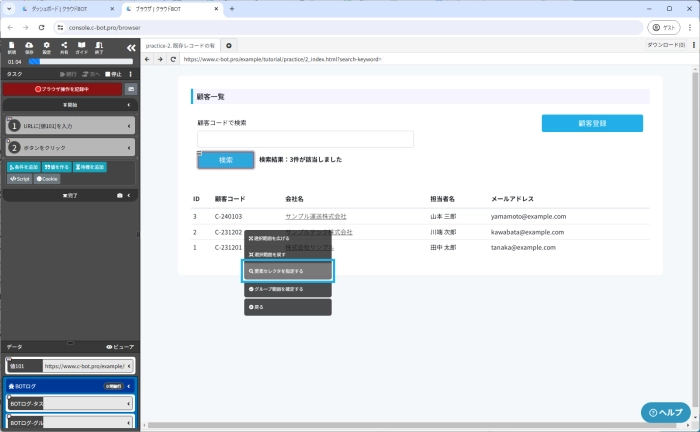This screenshot has height=432, width=700.
Task: Collapse the side panel with double-chevron icon
Action: pos(130,47)
